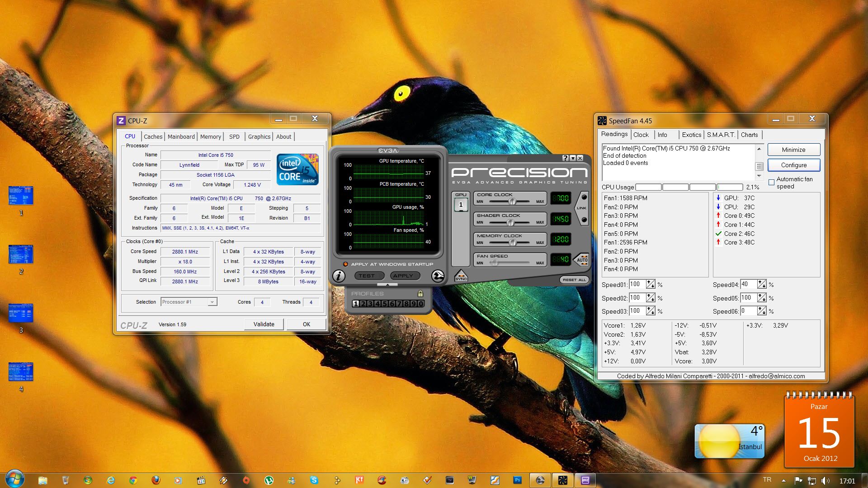Image resolution: width=868 pixels, height=488 pixels.
Task: Click the Action Center flag icon
Action: 798,481
